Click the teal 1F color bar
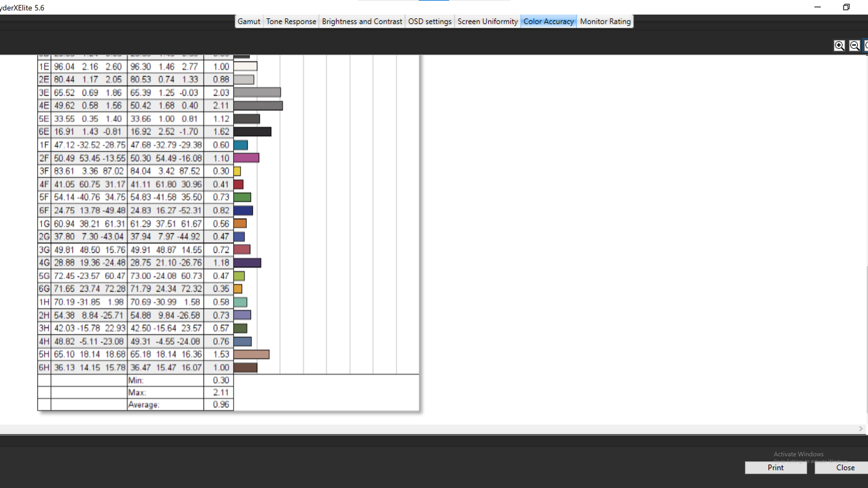This screenshot has height=488, width=868. [241, 145]
